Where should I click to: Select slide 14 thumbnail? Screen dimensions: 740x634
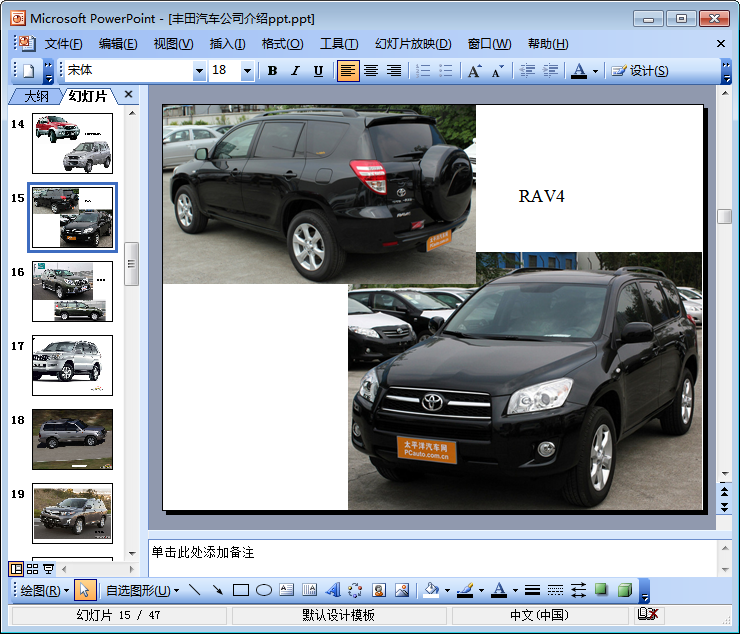[72, 143]
